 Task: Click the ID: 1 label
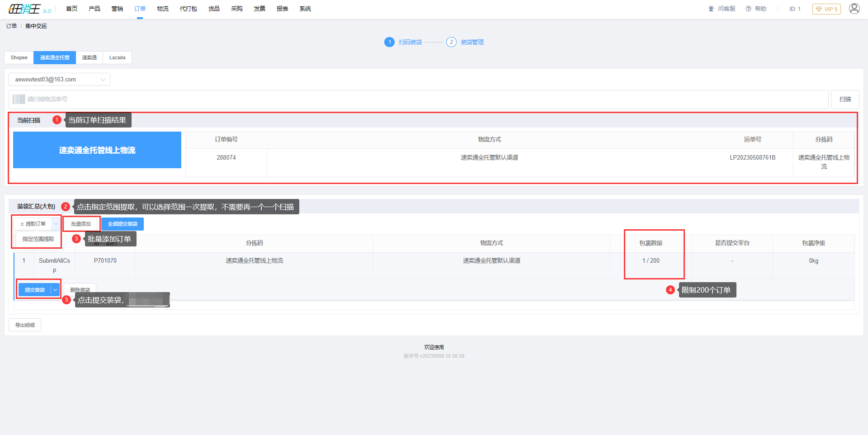point(795,9)
